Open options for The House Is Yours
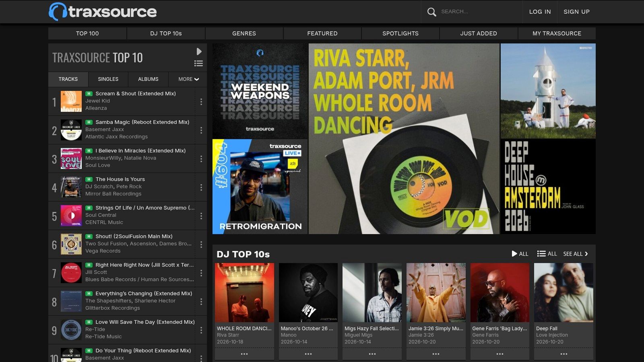Screen dimensions: 644x362 (201, 187)
